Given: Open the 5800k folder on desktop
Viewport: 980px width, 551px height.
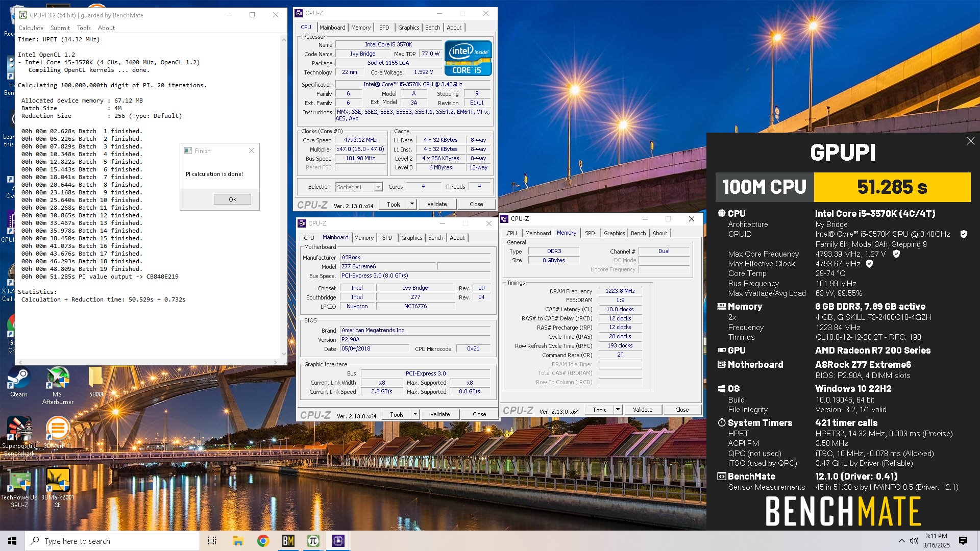Looking at the screenshot, I should [96, 383].
